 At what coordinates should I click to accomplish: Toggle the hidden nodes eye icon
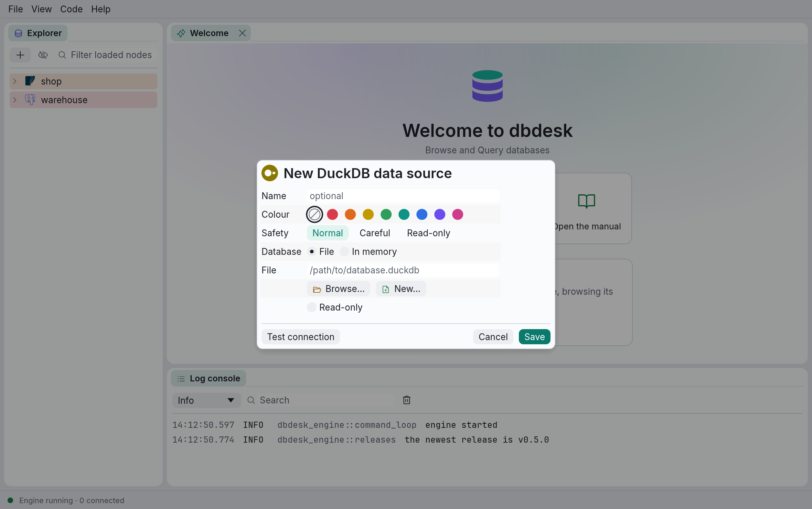(43, 55)
